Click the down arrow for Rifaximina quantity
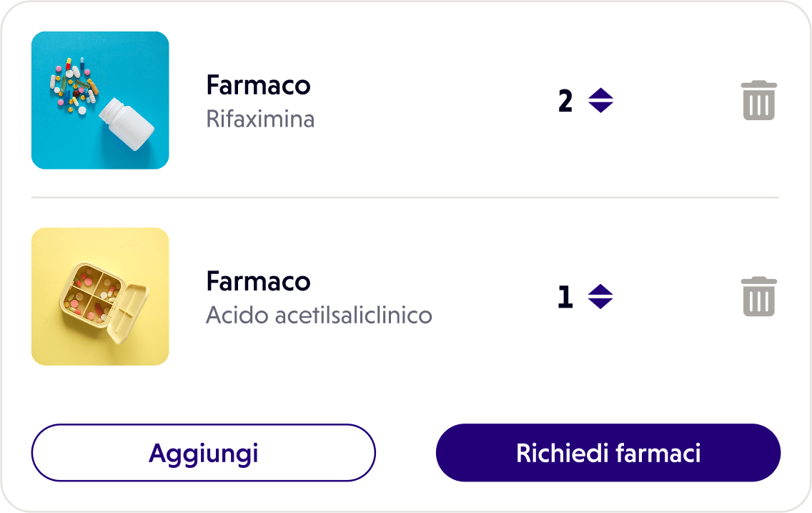Image resolution: width=812 pixels, height=513 pixels. coord(600,107)
